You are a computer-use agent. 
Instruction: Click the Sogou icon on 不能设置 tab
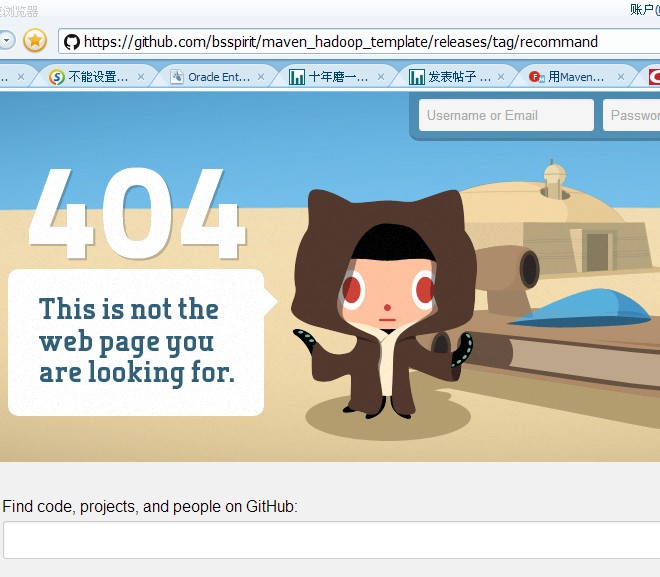click(x=57, y=77)
